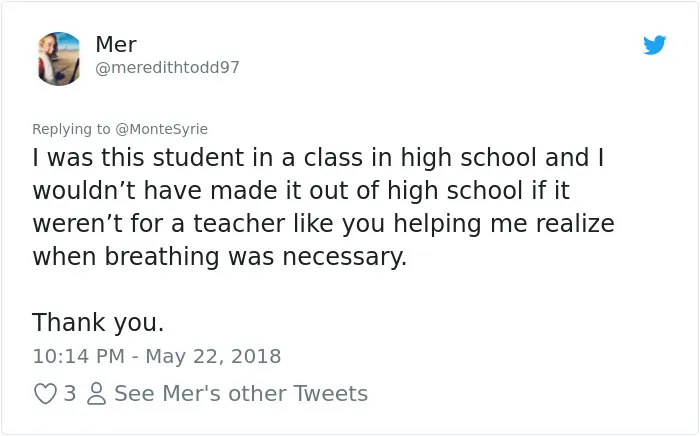Open Mer's profile picture

pos(58,58)
